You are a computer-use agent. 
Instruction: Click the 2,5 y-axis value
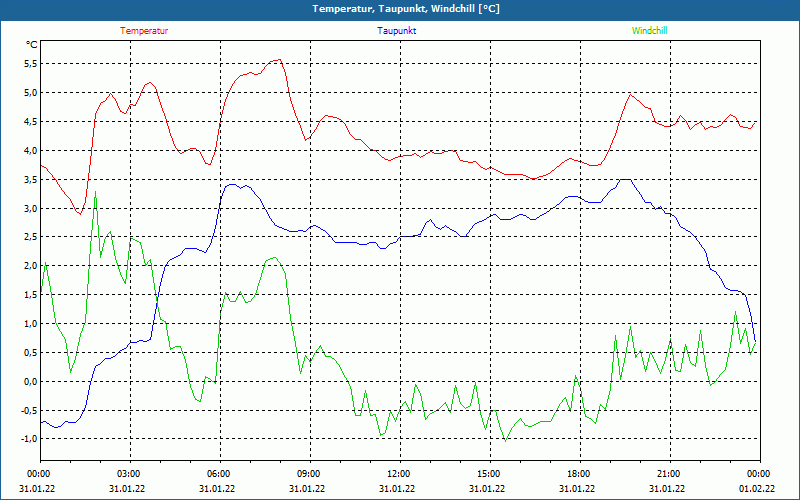click(x=31, y=237)
